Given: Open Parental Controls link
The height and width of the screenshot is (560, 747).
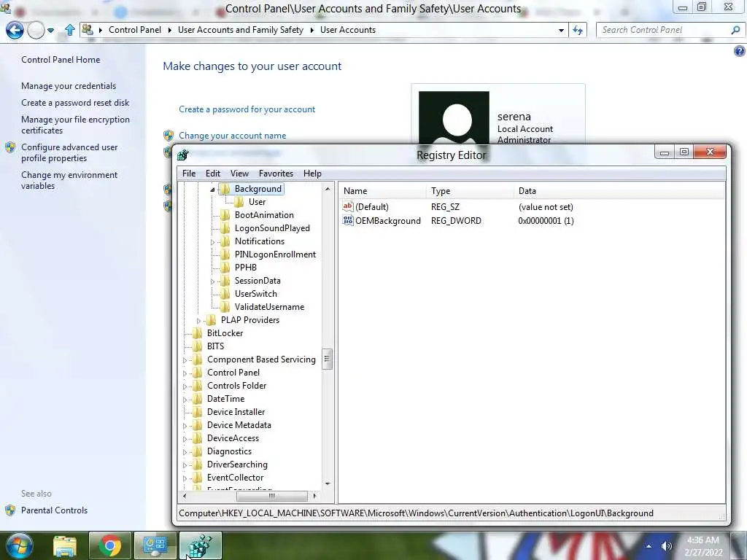Looking at the screenshot, I should (54, 510).
